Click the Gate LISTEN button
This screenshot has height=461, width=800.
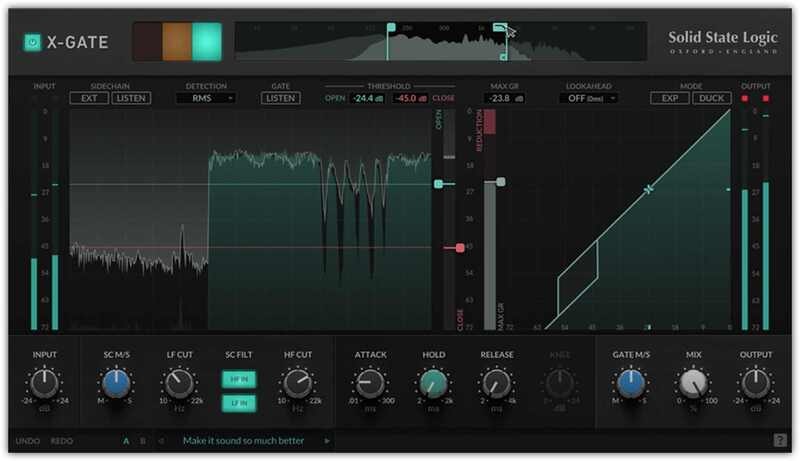281,98
